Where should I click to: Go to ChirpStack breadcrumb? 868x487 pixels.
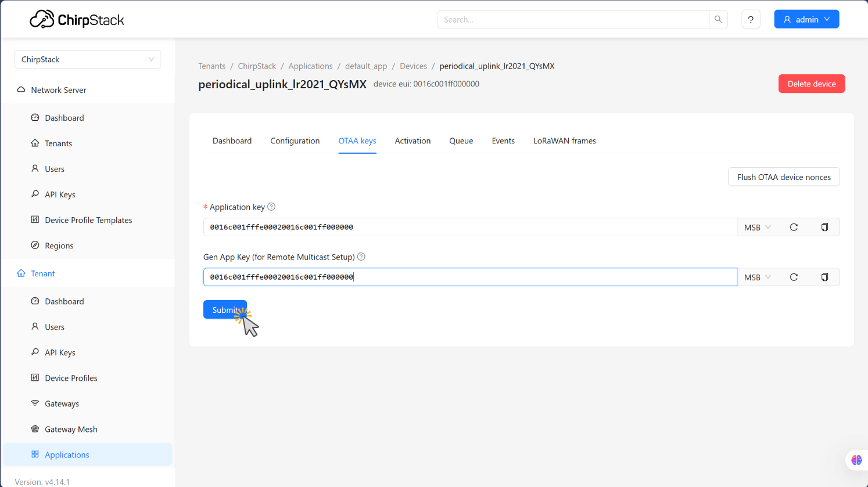pyautogui.click(x=257, y=66)
